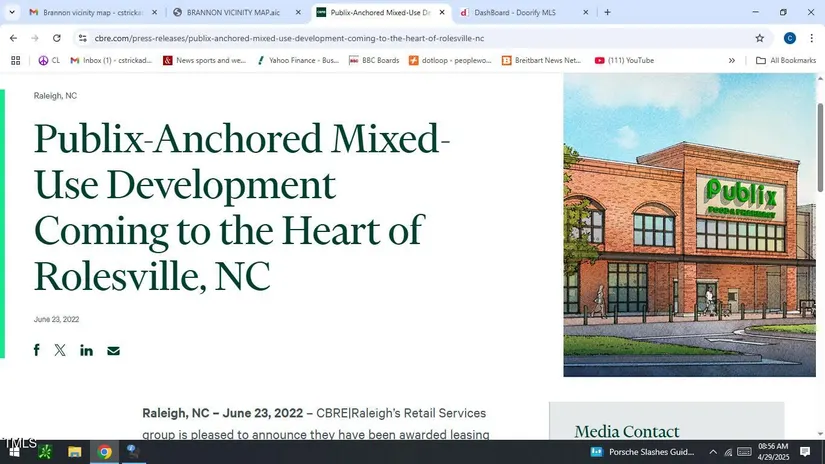The width and height of the screenshot is (825, 464).
Task: Click the page vertical scrollbar thumb
Action: [820, 147]
